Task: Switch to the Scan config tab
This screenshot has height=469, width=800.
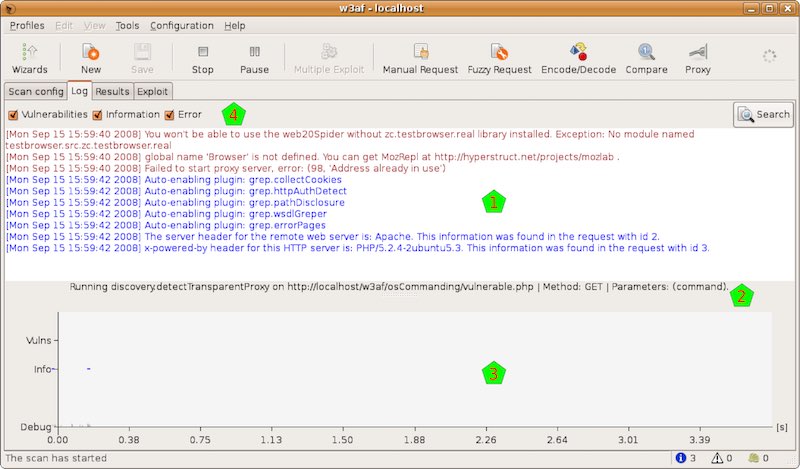Action: [x=35, y=91]
